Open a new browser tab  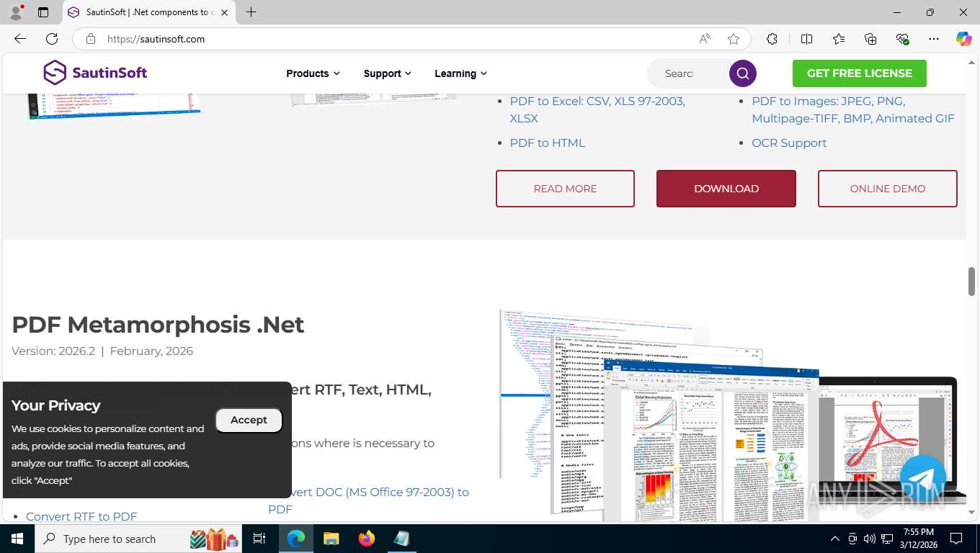click(x=251, y=12)
